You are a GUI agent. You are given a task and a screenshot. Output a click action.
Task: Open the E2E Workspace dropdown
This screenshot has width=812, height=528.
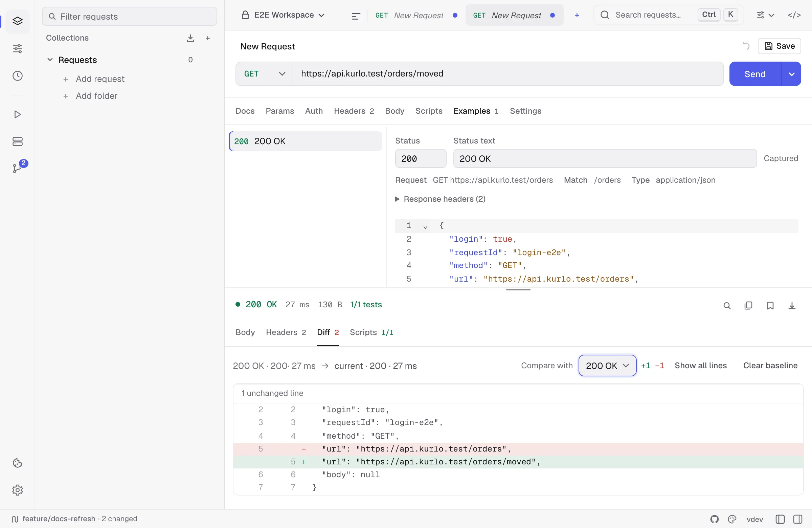(283, 15)
